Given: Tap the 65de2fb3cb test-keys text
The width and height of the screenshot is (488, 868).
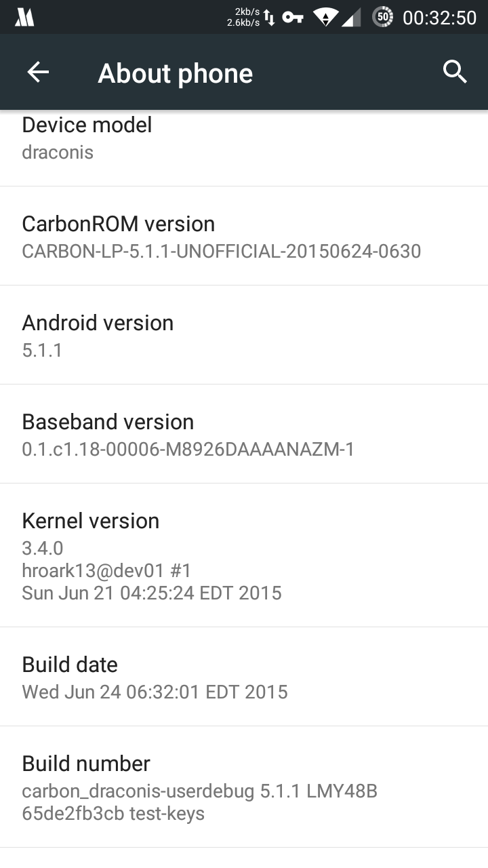Looking at the screenshot, I should (x=113, y=813).
